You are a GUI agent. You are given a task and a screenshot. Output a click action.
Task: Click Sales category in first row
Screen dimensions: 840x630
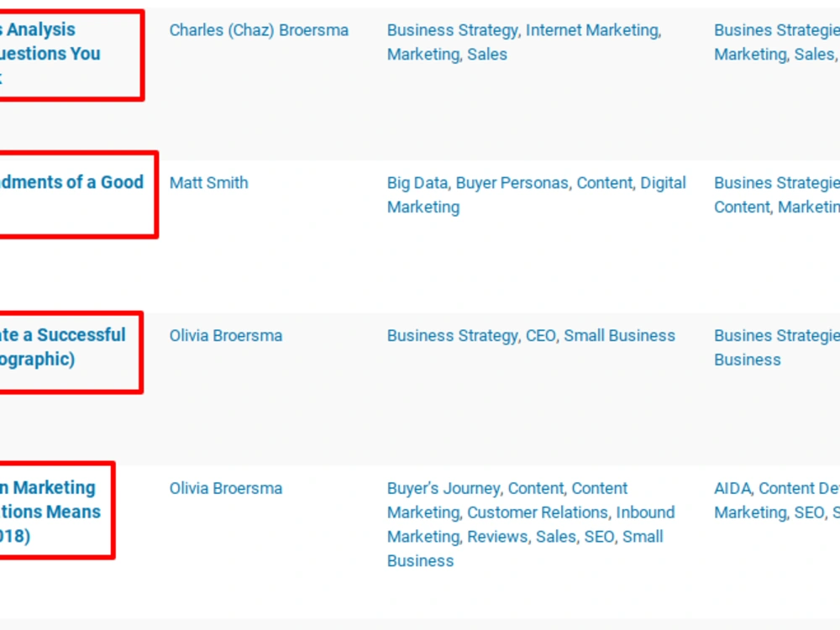487,55
